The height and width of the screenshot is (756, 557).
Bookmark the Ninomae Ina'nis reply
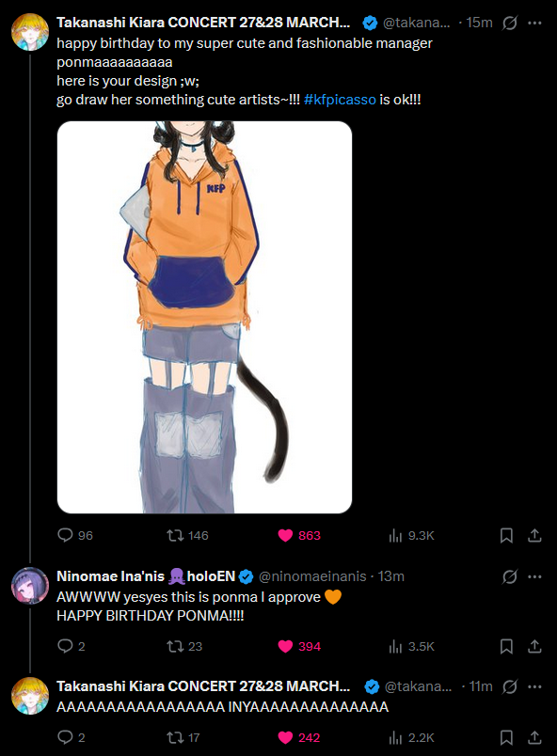[506, 646]
